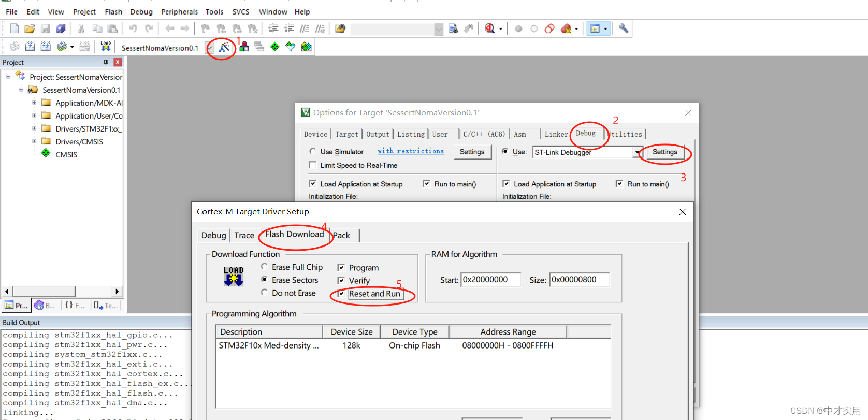Click Settings next to ST-Link Debugger
The height and width of the screenshot is (420, 868).
pyautogui.click(x=664, y=152)
